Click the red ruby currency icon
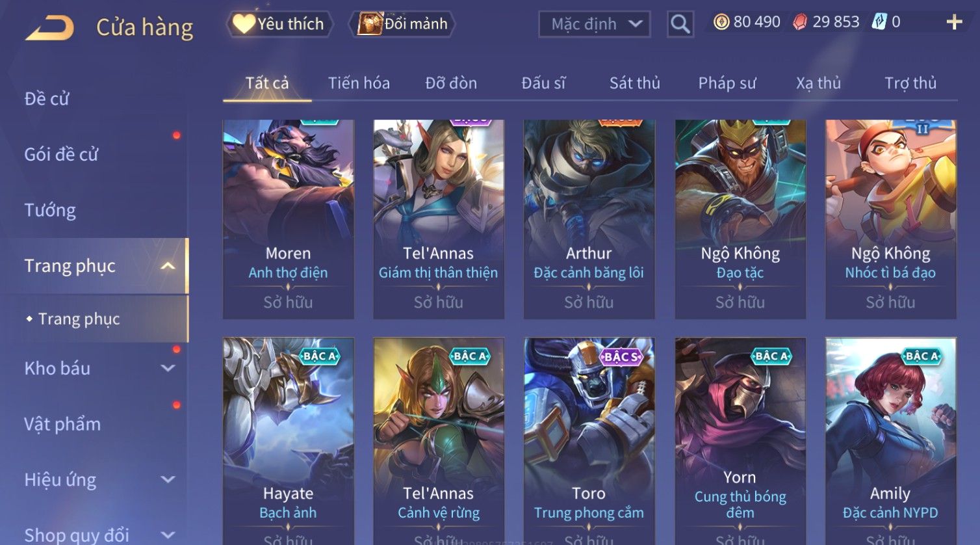 (800, 22)
